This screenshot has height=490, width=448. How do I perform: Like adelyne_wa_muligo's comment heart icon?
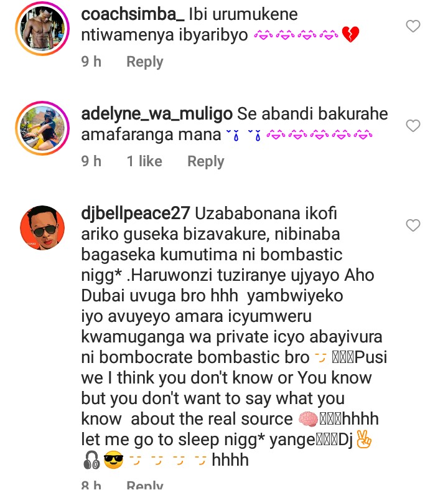[413, 126]
